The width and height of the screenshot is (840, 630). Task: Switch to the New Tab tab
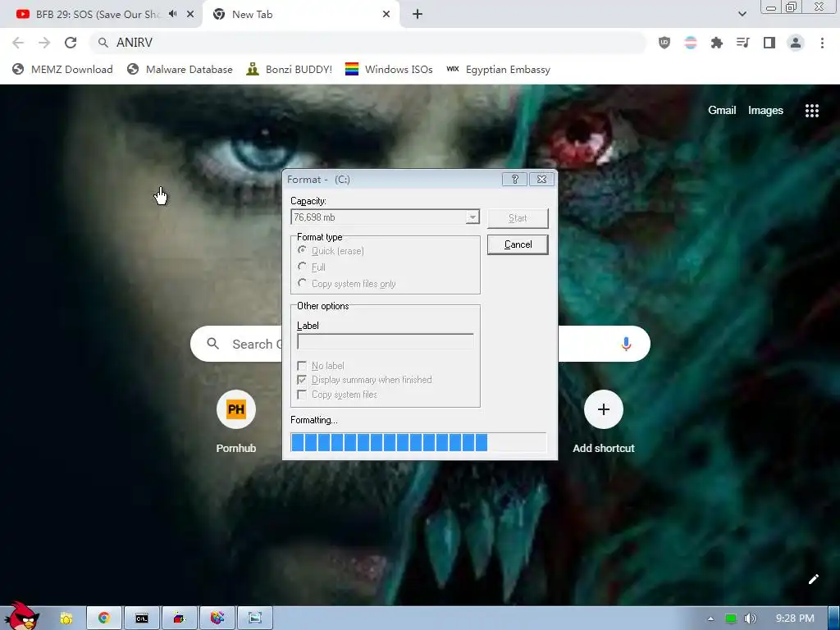300,15
